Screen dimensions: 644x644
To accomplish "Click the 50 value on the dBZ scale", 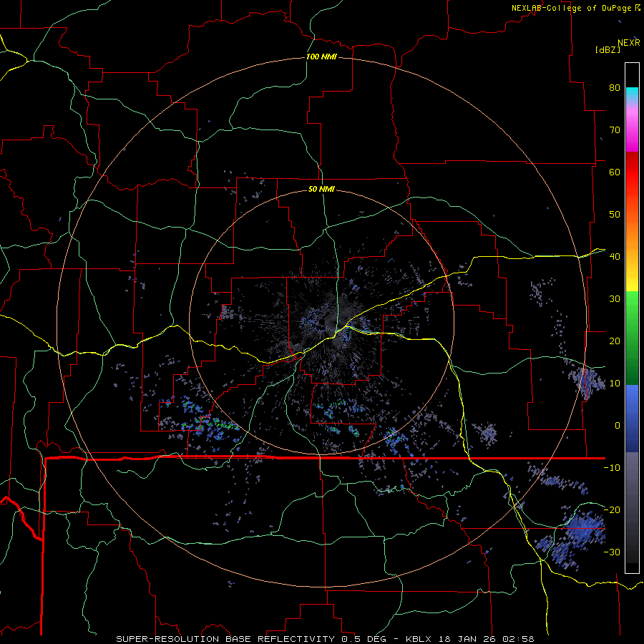I will click(x=615, y=215).
